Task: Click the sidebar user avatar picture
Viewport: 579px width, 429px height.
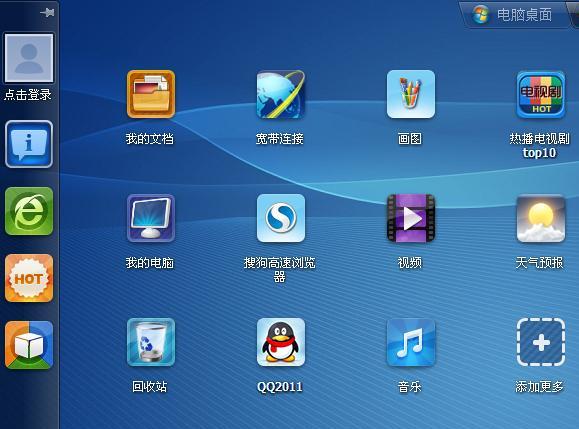Action: click(x=29, y=58)
